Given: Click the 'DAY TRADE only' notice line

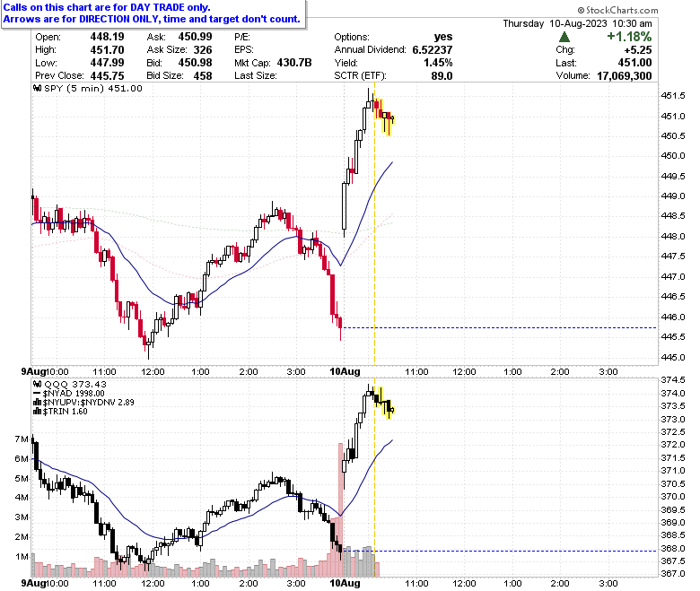Looking at the screenshot, I should tap(107, 7).
